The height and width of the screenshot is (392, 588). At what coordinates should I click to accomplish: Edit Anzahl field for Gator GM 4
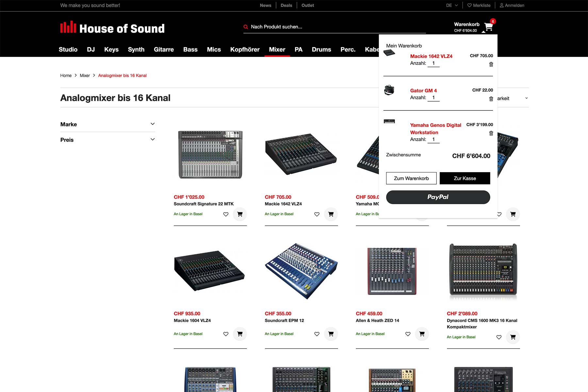[x=433, y=98]
